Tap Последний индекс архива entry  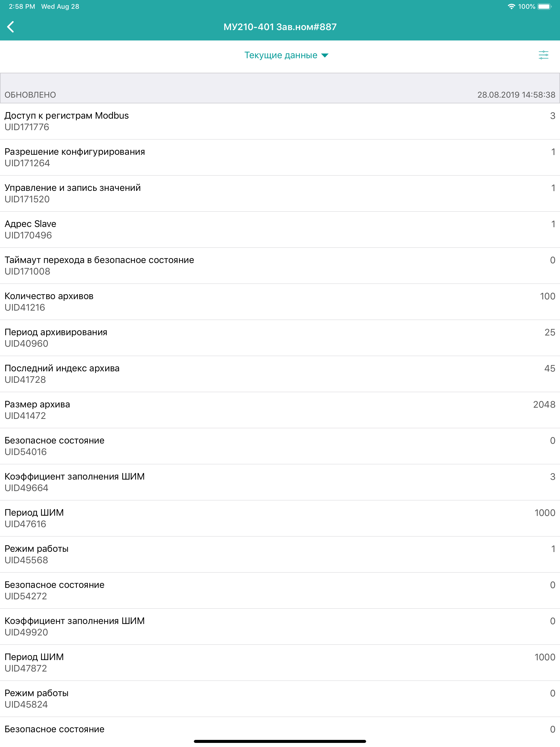[x=280, y=374]
